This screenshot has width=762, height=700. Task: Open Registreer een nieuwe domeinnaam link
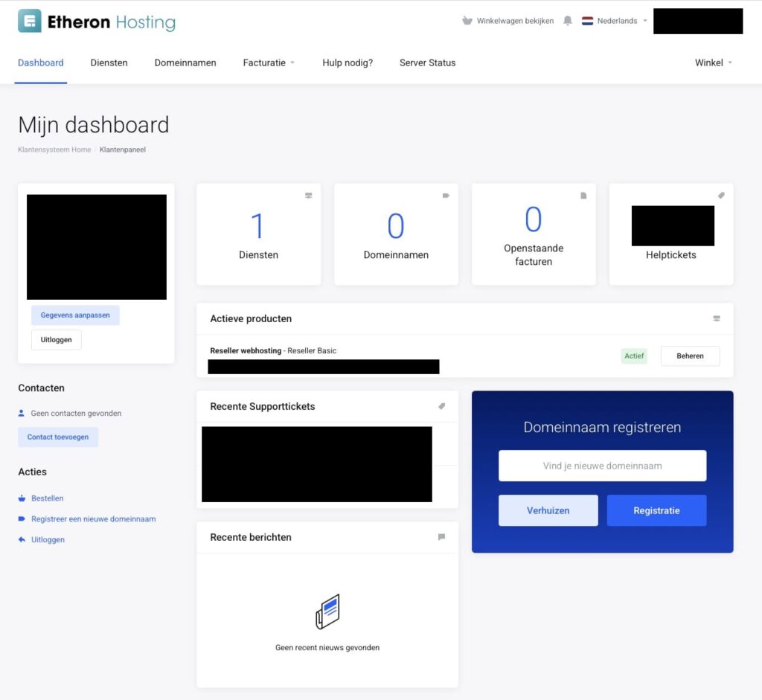tap(93, 518)
